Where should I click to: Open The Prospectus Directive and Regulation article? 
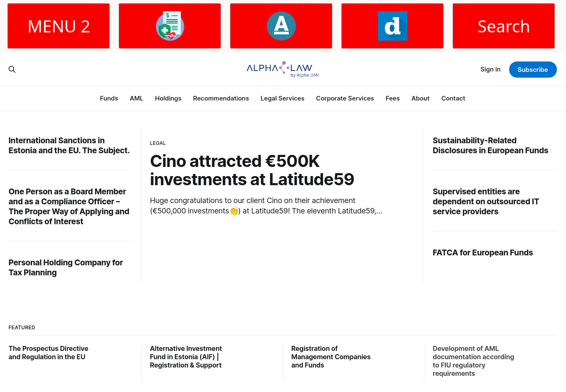(x=49, y=353)
